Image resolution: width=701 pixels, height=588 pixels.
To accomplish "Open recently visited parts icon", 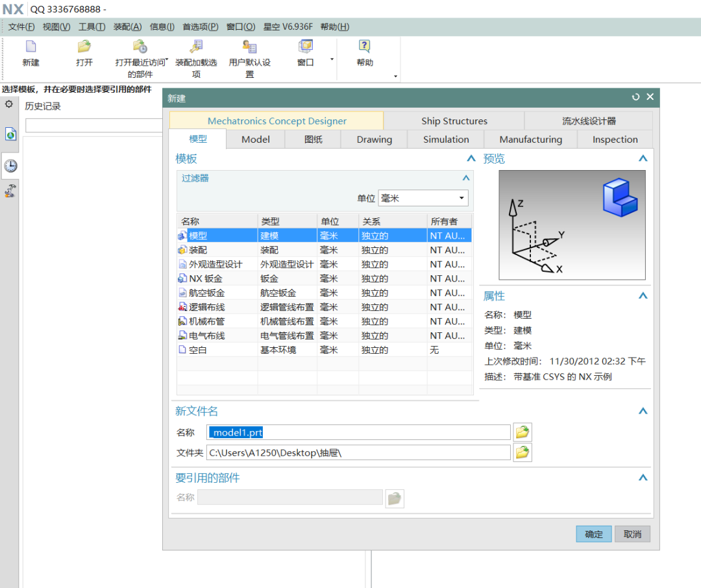I will pos(140,47).
